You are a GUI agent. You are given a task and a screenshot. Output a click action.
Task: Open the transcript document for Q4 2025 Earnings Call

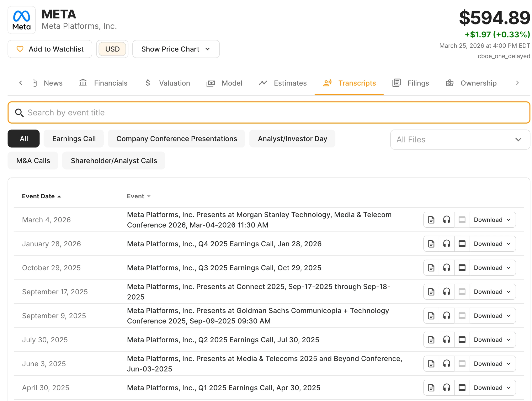pos(431,244)
